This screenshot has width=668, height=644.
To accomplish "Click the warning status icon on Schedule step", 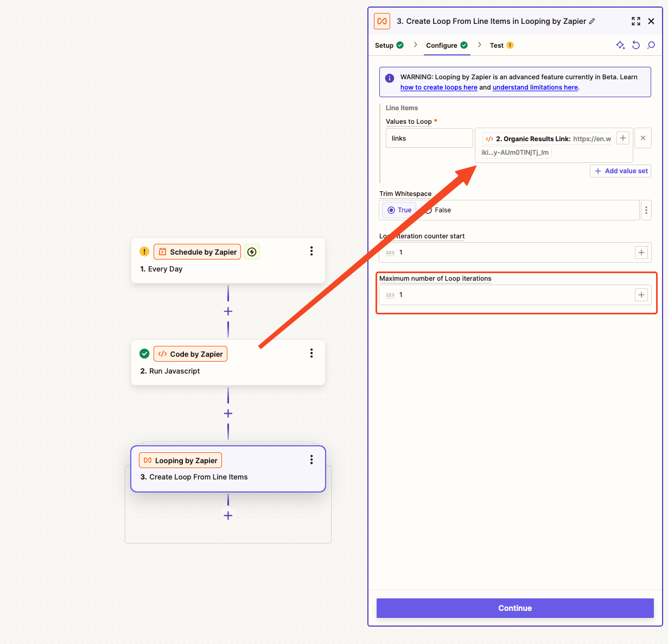I will [144, 251].
